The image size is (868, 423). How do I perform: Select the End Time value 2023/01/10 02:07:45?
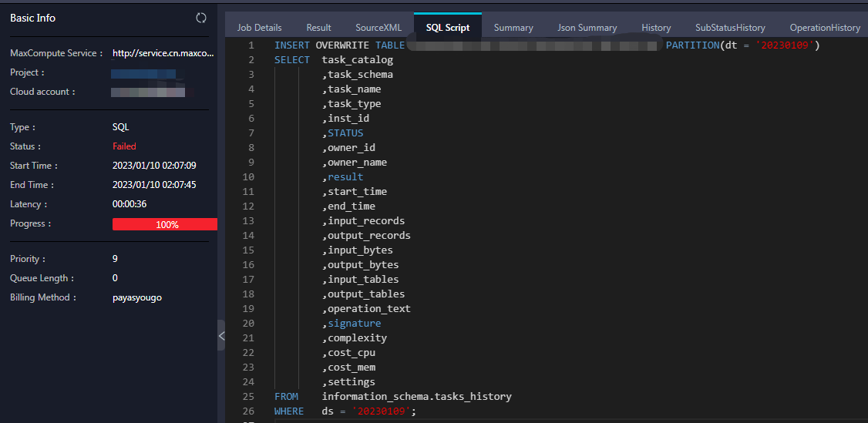tap(154, 185)
